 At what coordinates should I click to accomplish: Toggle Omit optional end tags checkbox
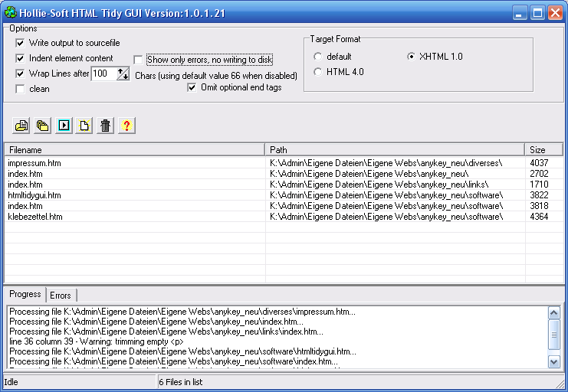(192, 87)
